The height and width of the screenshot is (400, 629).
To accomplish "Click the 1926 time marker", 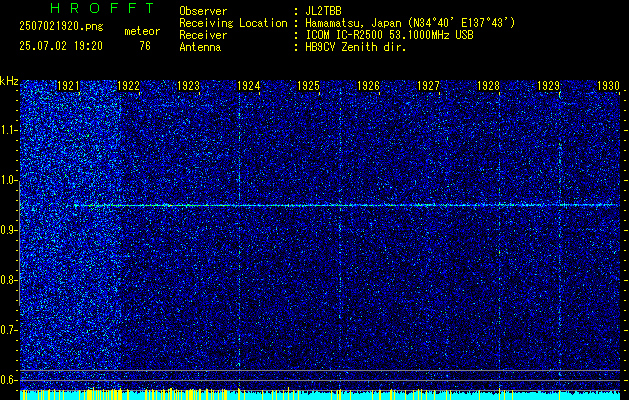I will (x=368, y=86).
